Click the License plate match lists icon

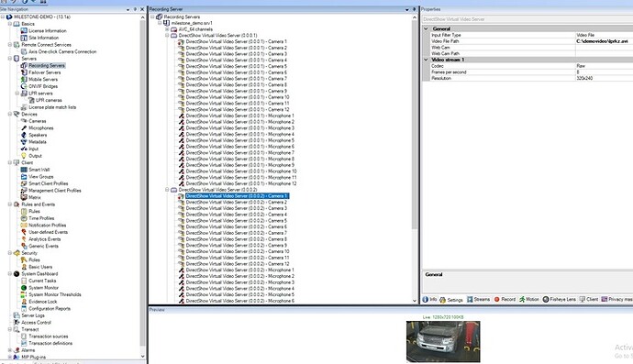tap(24, 107)
